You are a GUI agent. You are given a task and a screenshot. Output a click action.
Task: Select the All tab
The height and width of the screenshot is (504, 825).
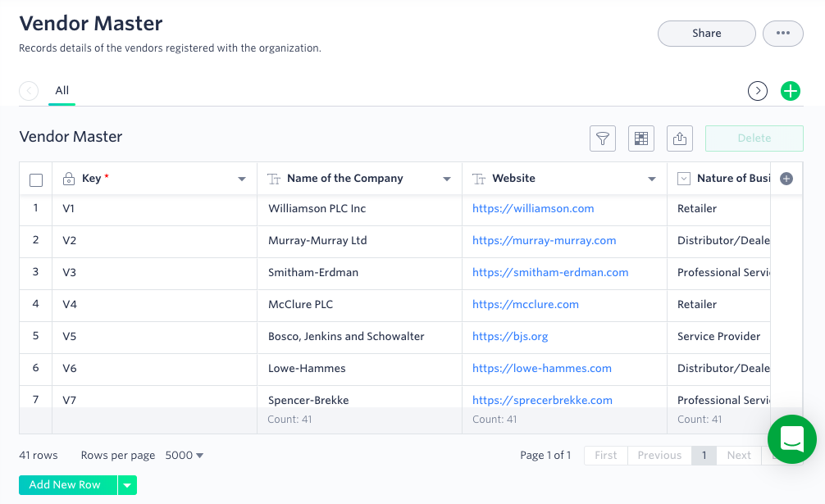pyautogui.click(x=62, y=91)
